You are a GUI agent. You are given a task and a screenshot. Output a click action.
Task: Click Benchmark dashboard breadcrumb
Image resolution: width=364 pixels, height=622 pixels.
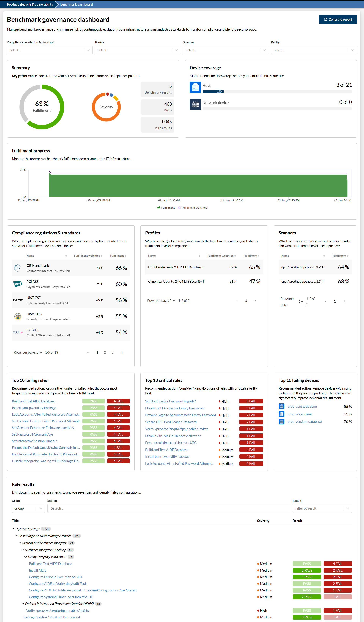coord(76,4)
